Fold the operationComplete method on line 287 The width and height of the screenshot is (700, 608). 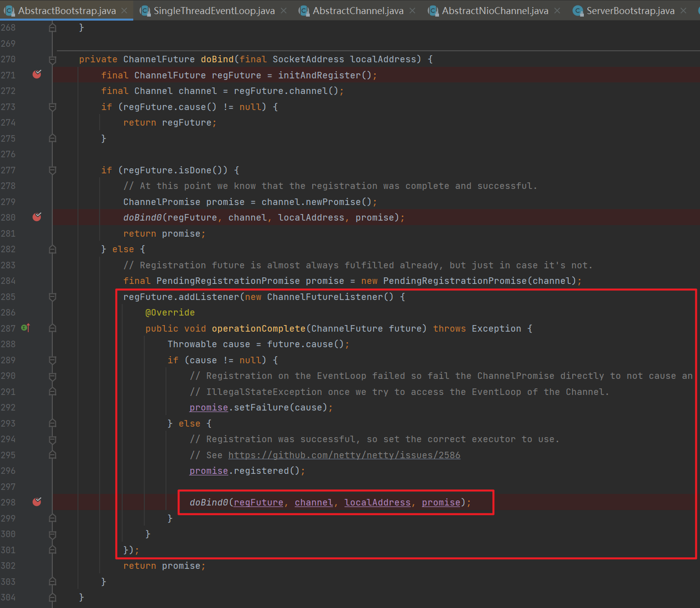click(x=52, y=329)
